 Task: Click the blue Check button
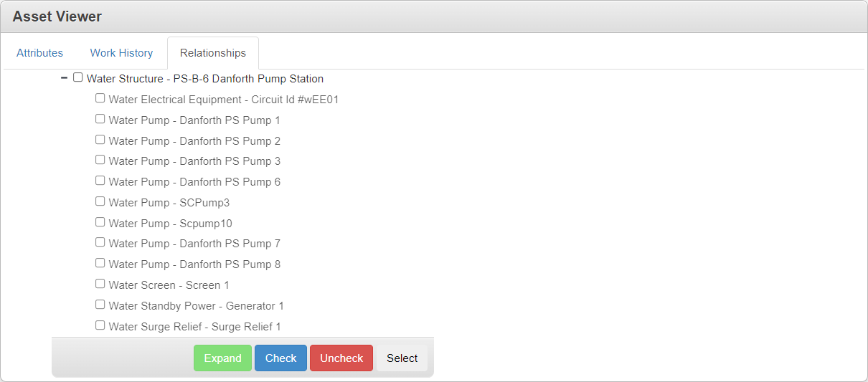coord(280,358)
